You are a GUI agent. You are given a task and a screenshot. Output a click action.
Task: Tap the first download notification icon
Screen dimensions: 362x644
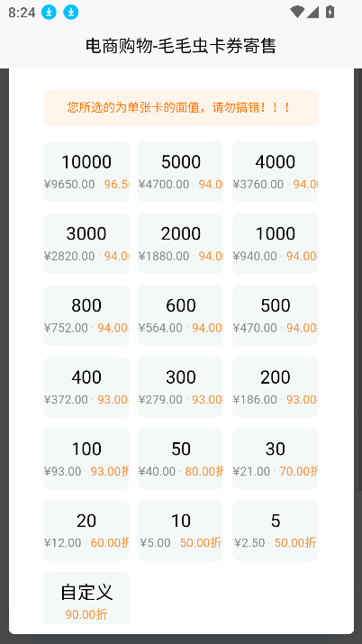tap(49, 13)
